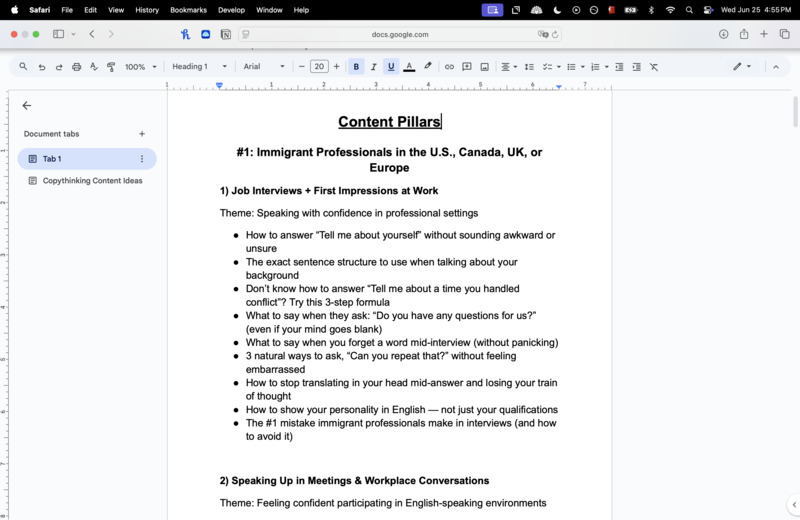The image size is (800, 520).
Task: Show Safari tab overview
Action: (x=784, y=34)
